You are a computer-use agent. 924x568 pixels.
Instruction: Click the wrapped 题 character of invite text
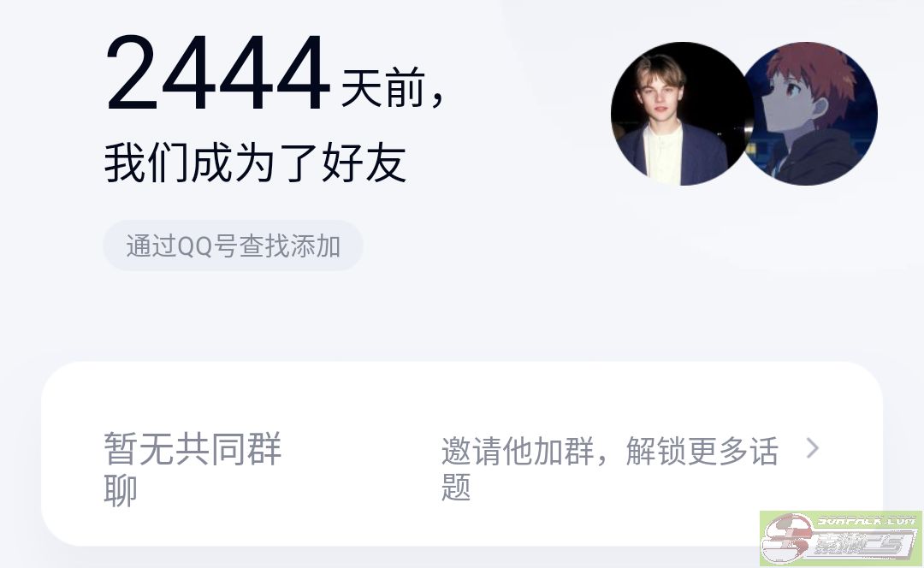[456, 488]
